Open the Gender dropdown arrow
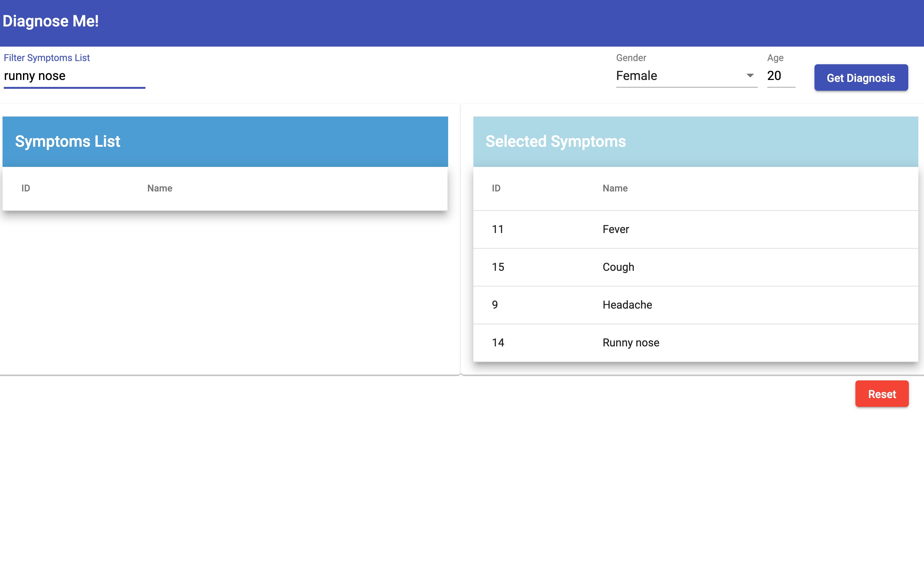Screen dimensions: 924x575 750,76
